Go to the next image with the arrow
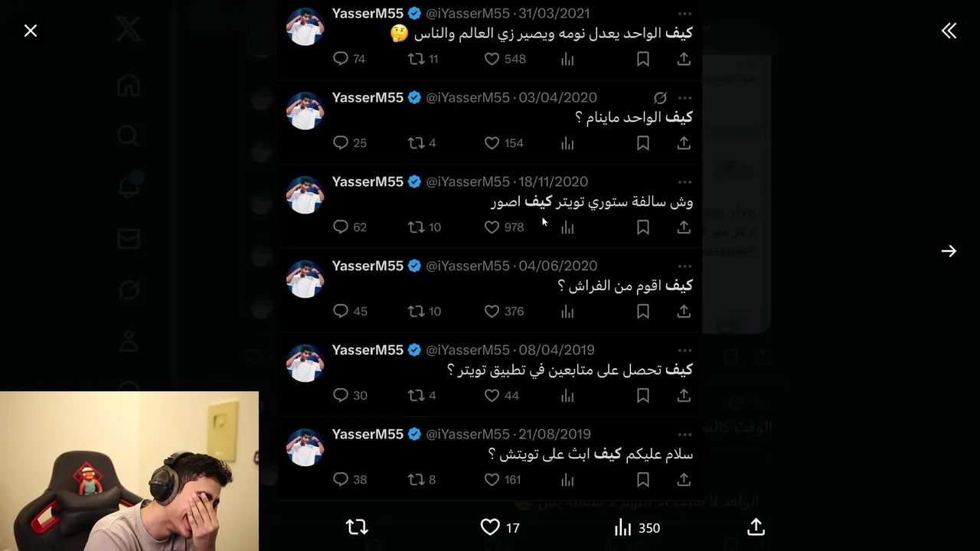Screen dimensions: 980x551 point(949,251)
